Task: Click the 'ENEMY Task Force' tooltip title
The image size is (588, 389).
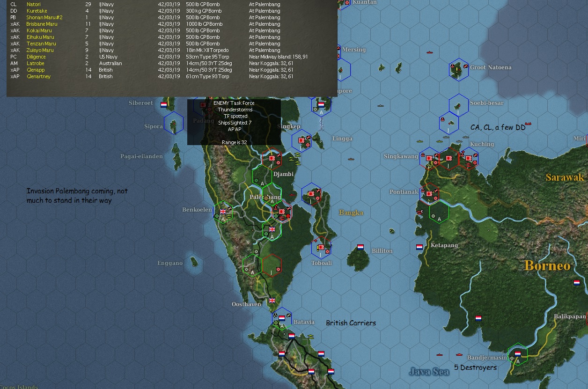Action: pyautogui.click(x=234, y=103)
